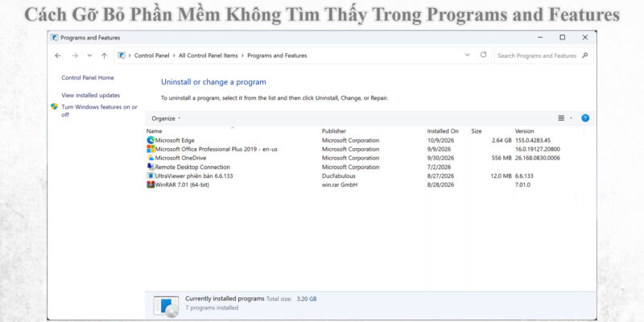Sort by Installed On column header

443,131
